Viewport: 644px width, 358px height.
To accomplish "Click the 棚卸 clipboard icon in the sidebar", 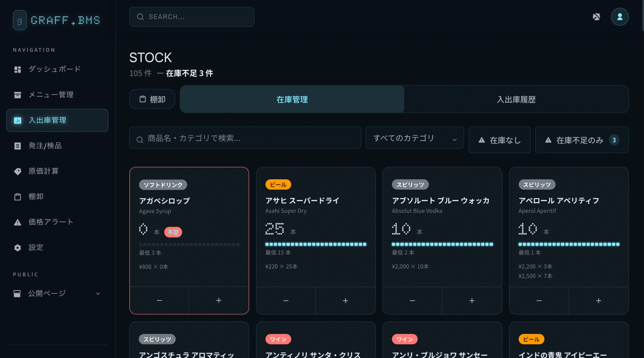I will pos(18,197).
